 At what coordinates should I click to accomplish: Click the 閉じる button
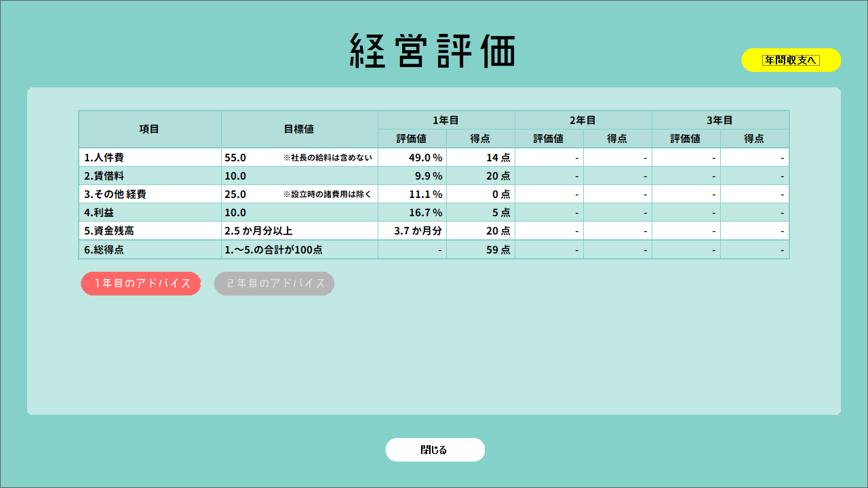coord(435,449)
